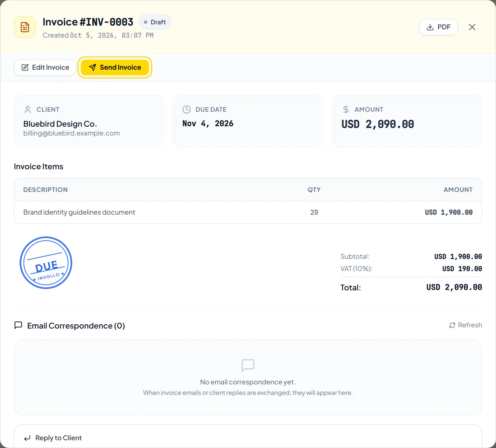Refresh the email correspondence
The image size is (496, 448).
(466, 325)
